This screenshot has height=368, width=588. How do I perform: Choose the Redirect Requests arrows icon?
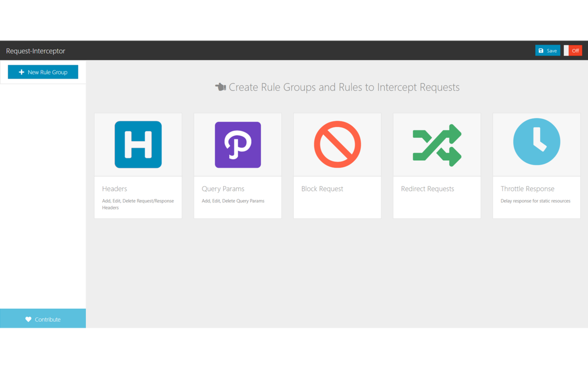(x=436, y=144)
